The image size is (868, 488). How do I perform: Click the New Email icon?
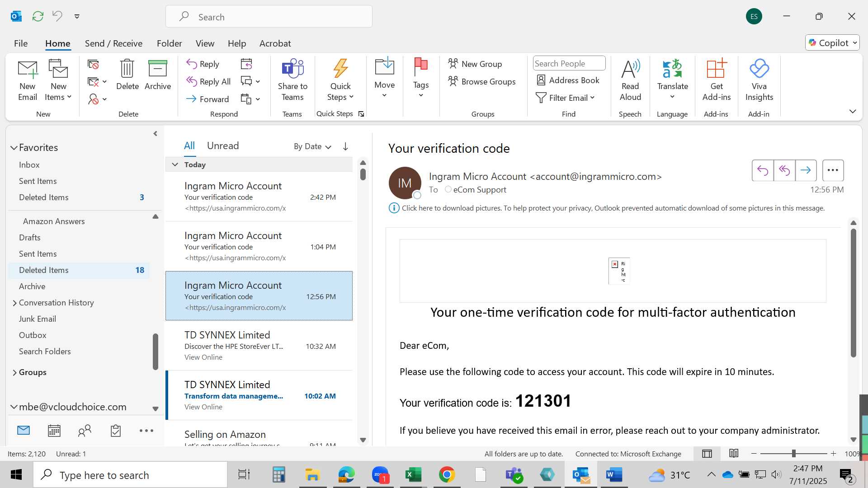[28, 80]
